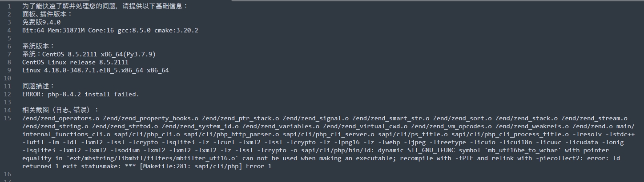644x182 pixels.
Task: Click line number 15 in gutter
Action: tap(8, 118)
